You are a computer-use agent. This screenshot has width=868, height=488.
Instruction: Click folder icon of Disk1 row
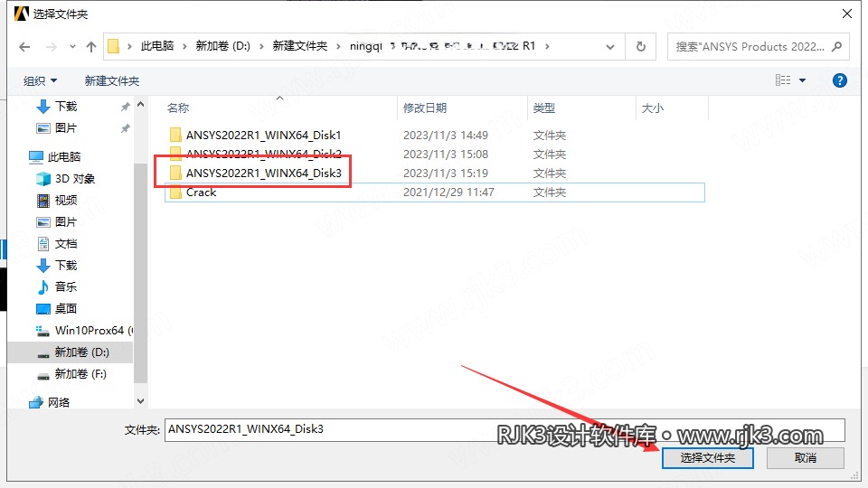click(175, 135)
